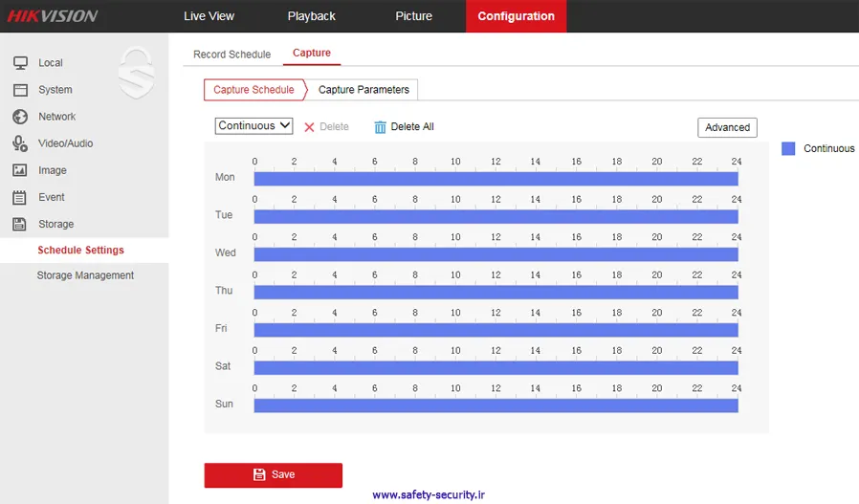Open Playback from the top navigation
The width and height of the screenshot is (859, 504).
311,16
